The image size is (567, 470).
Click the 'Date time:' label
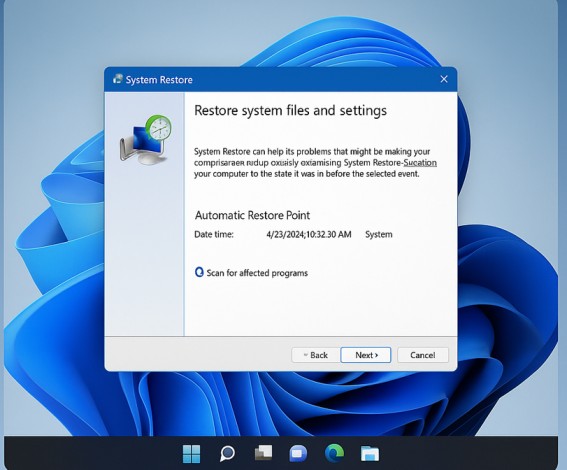point(214,234)
